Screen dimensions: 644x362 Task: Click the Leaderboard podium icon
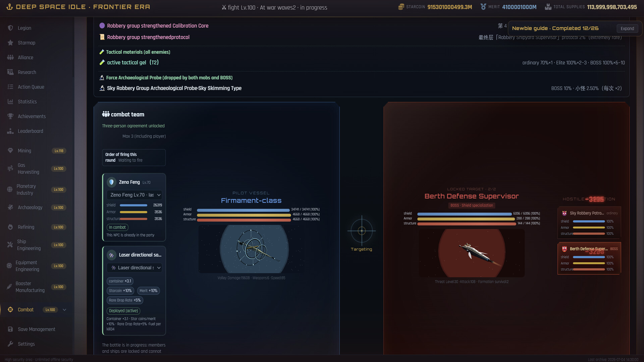[x=10, y=131]
